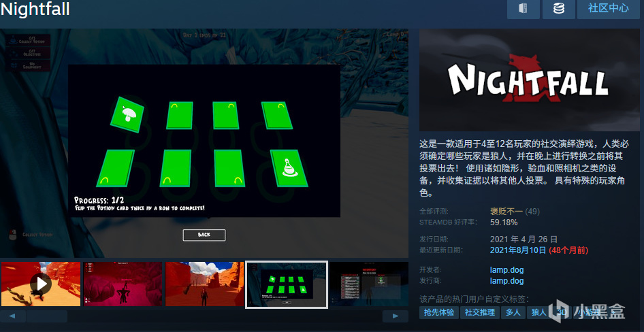The width and height of the screenshot is (644, 332).
Task: Click the (49) review count
Action: tap(532, 212)
